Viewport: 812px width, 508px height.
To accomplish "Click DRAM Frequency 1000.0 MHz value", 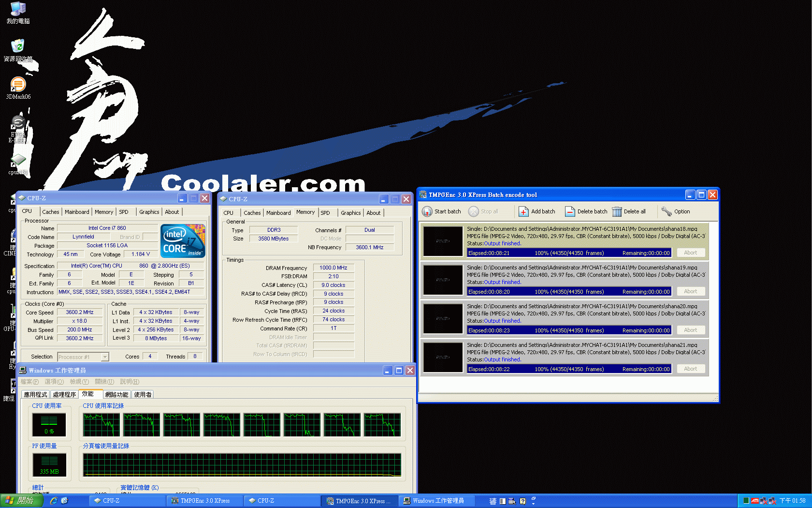I will (333, 268).
